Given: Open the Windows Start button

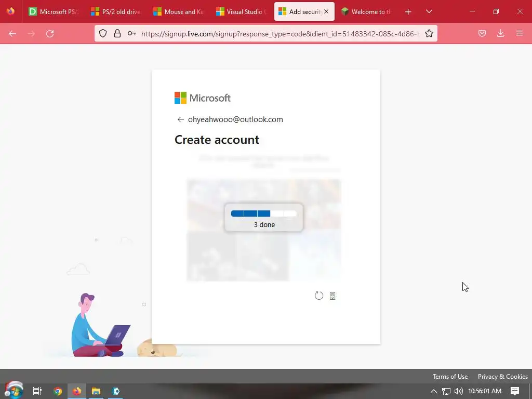Looking at the screenshot, I should [14, 390].
